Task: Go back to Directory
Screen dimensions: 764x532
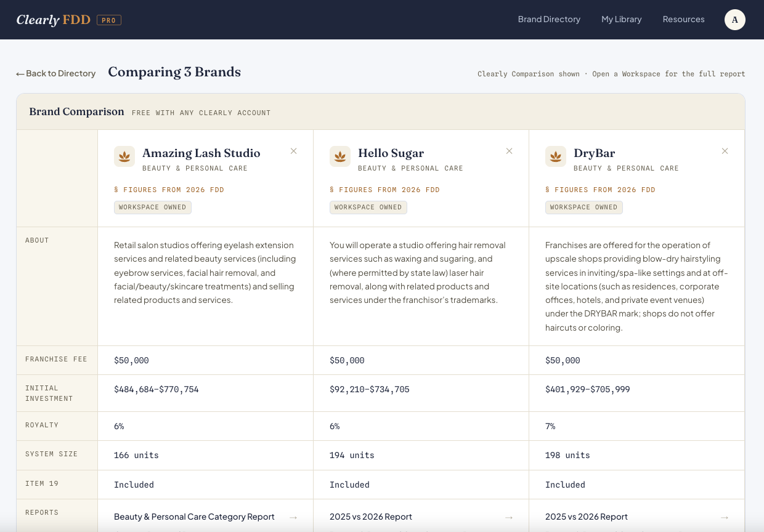Action: (x=55, y=73)
